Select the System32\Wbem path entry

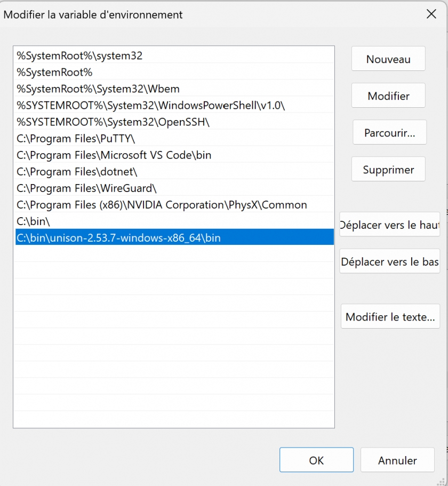coord(174,89)
